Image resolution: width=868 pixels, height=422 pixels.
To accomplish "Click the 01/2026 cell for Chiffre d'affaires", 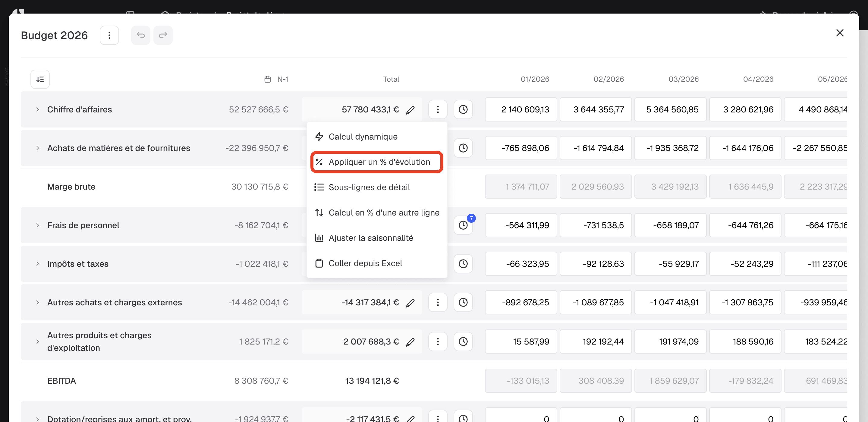I will 521,109.
